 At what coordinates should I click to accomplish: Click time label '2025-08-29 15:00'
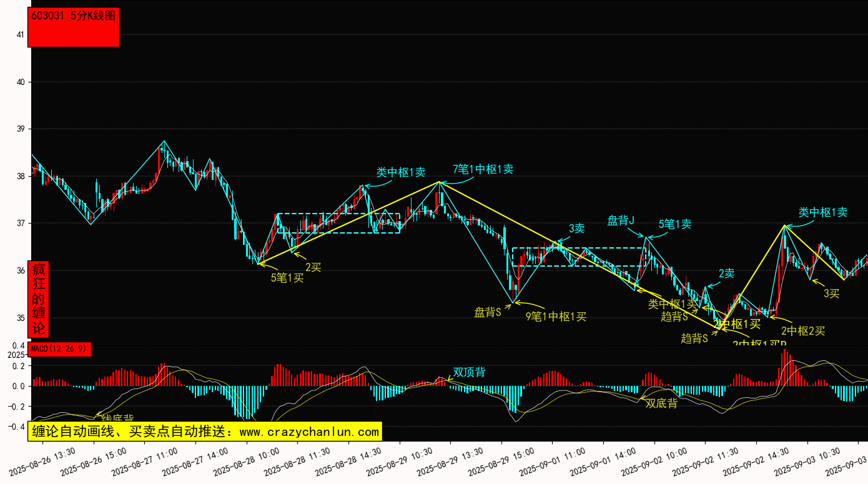coord(501,460)
